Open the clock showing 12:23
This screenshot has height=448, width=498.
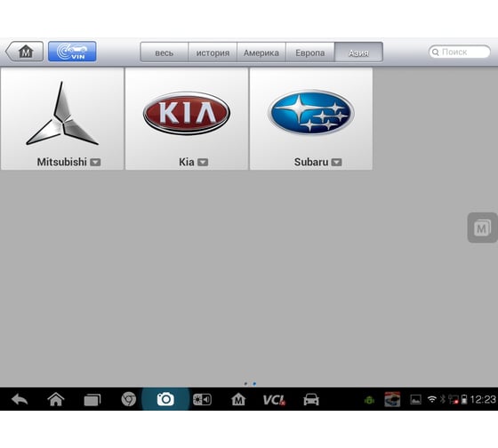pos(483,399)
